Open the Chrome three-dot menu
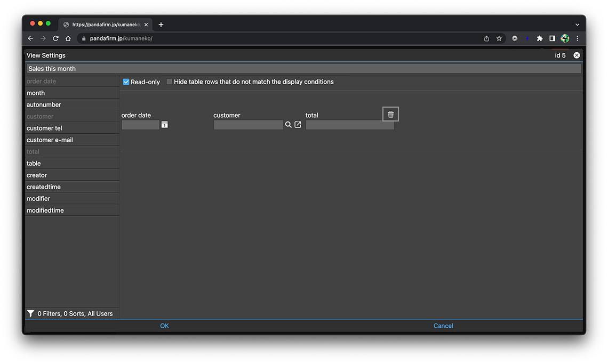The image size is (608, 364). pos(577,38)
